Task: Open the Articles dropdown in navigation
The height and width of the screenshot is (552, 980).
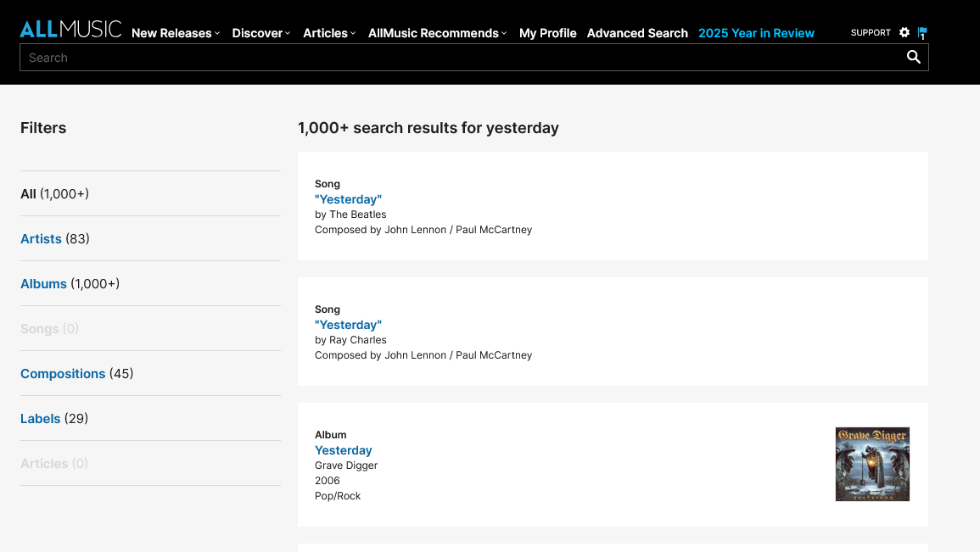Action: click(329, 33)
